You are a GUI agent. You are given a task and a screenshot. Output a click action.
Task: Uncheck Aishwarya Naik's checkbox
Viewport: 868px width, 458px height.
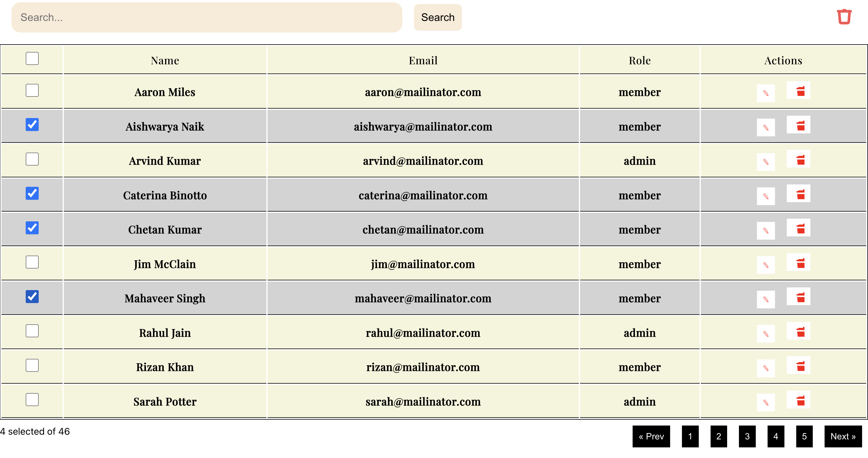point(32,124)
